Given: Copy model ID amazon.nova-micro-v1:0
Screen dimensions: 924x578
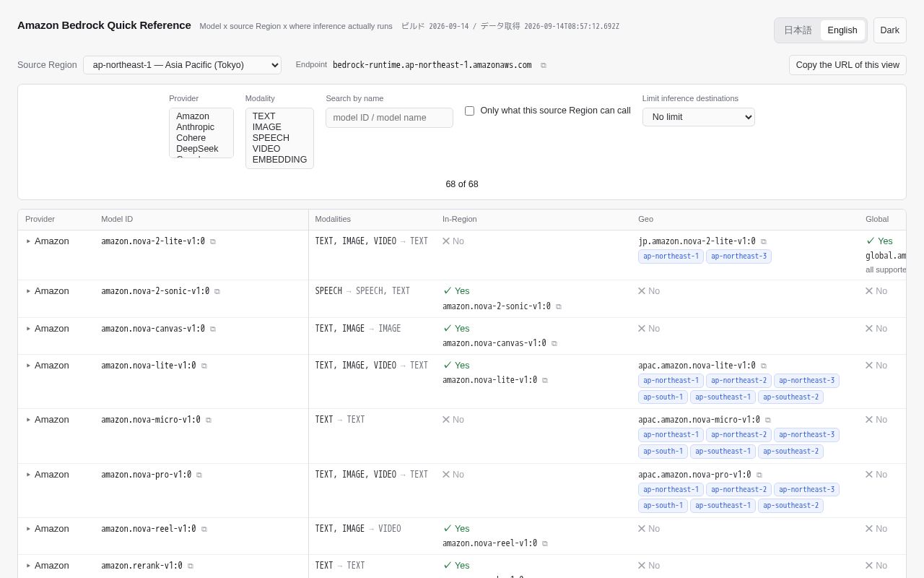Looking at the screenshot, I should 209,420.
